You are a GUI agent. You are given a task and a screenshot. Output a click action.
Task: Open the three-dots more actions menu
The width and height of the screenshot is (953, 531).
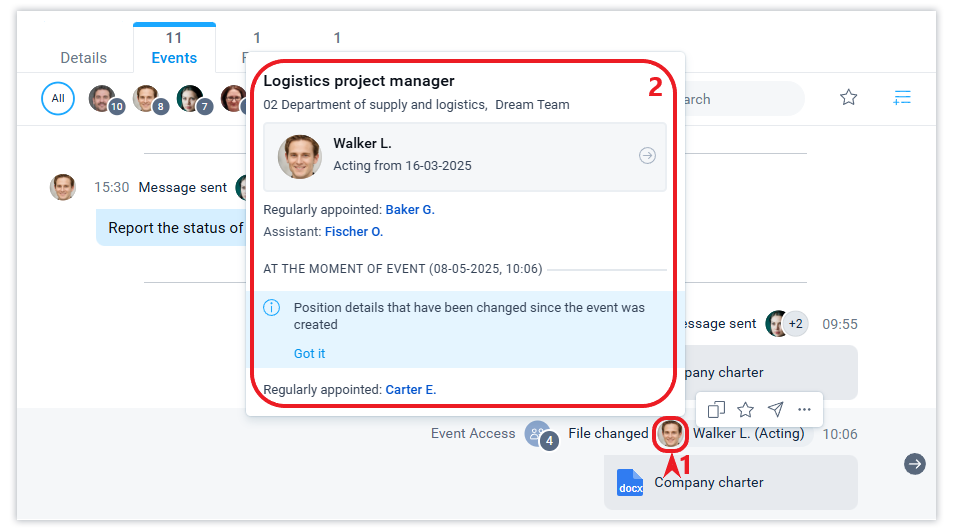coord(805,409)
